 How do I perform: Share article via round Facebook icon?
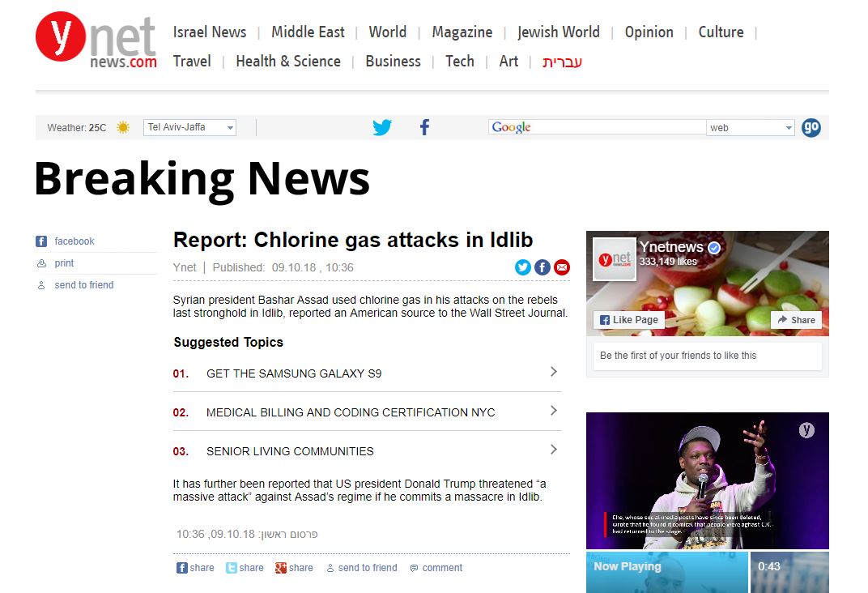click(542, 267)
